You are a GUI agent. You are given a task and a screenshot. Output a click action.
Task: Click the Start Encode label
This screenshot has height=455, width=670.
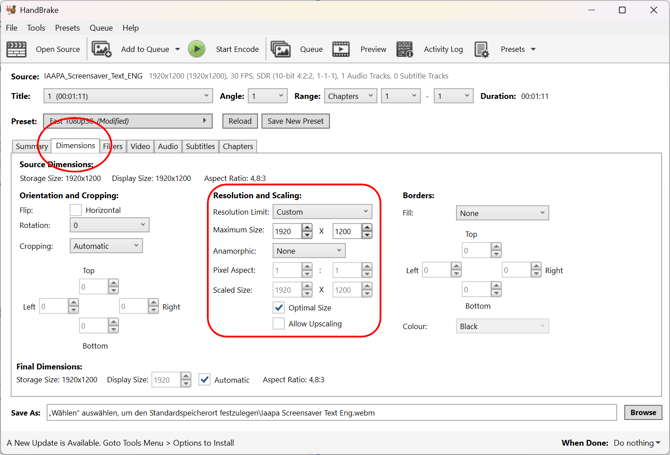click(237, 49)
